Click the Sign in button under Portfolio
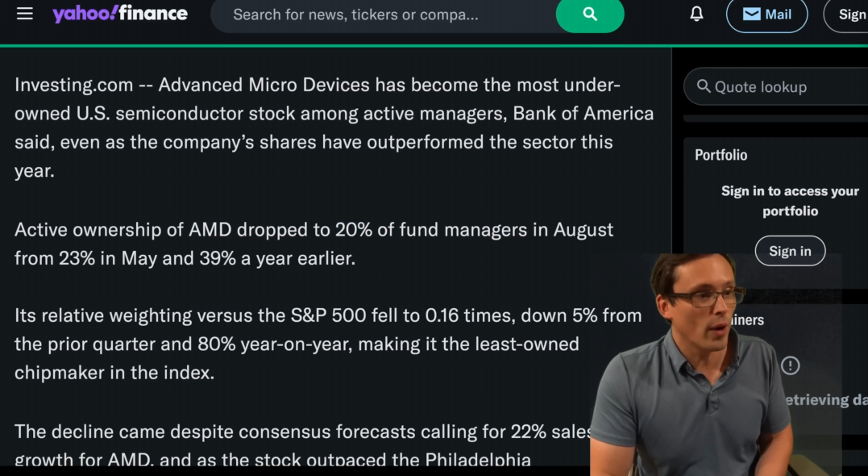 (790, 251)
